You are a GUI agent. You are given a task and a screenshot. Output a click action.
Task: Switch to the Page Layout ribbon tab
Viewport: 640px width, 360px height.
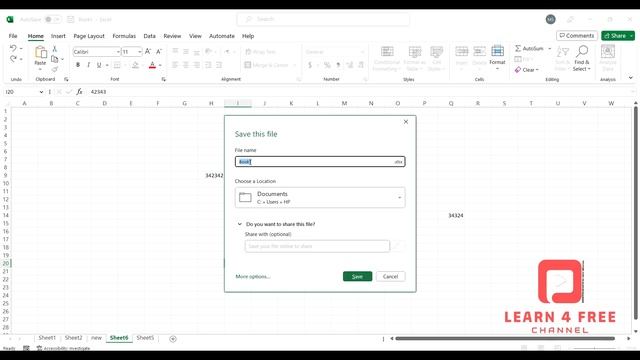89,36
